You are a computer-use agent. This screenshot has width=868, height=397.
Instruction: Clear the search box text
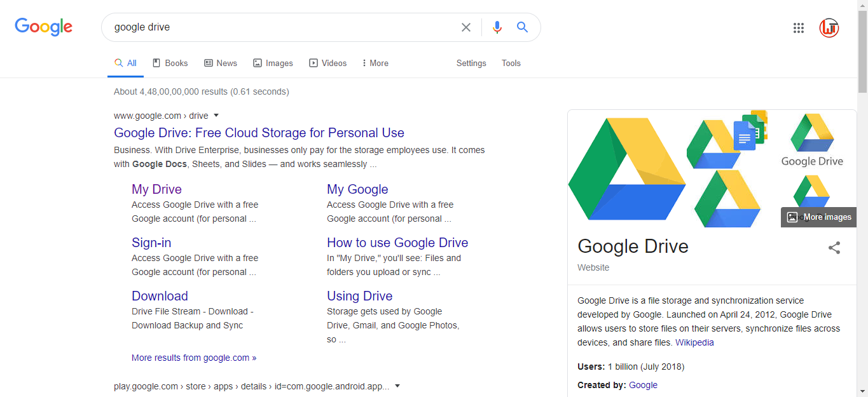[x=466, y=27]
